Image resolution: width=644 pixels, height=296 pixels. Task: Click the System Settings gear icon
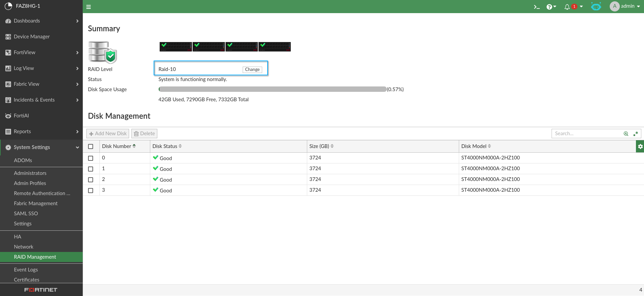point(8,147)
